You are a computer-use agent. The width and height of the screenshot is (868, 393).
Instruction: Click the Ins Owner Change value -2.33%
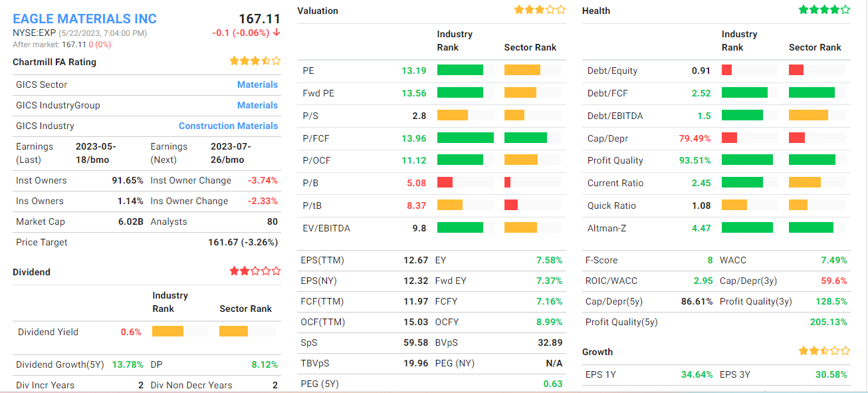tap(263, 201)
